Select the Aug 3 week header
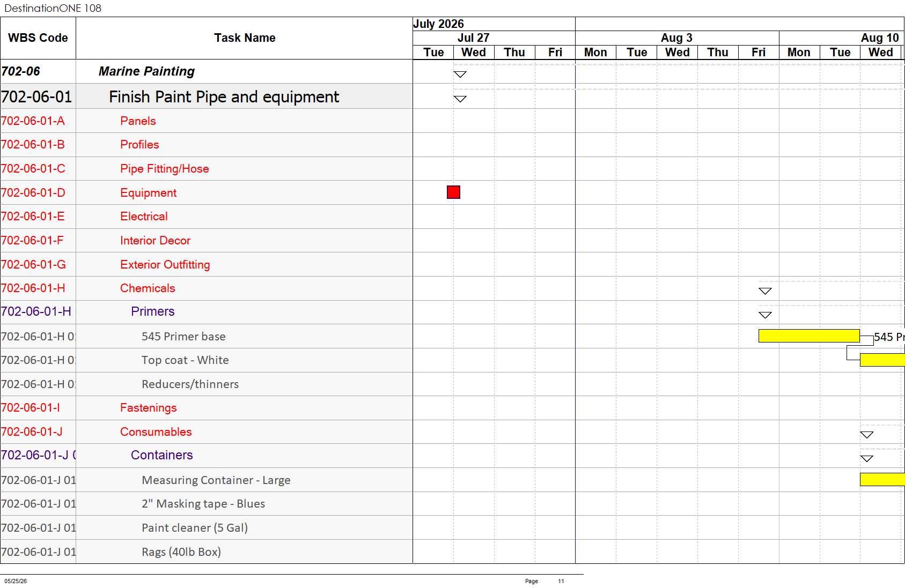 click(677, 38)
